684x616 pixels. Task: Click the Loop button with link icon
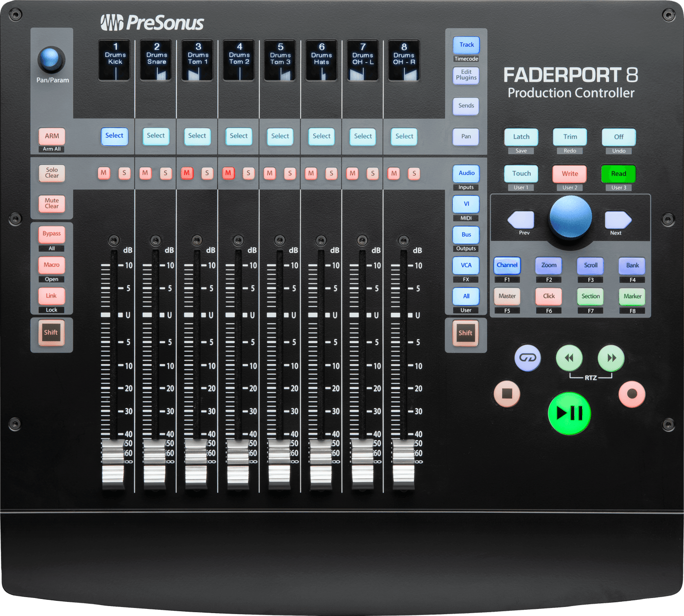tap(528, 358)
